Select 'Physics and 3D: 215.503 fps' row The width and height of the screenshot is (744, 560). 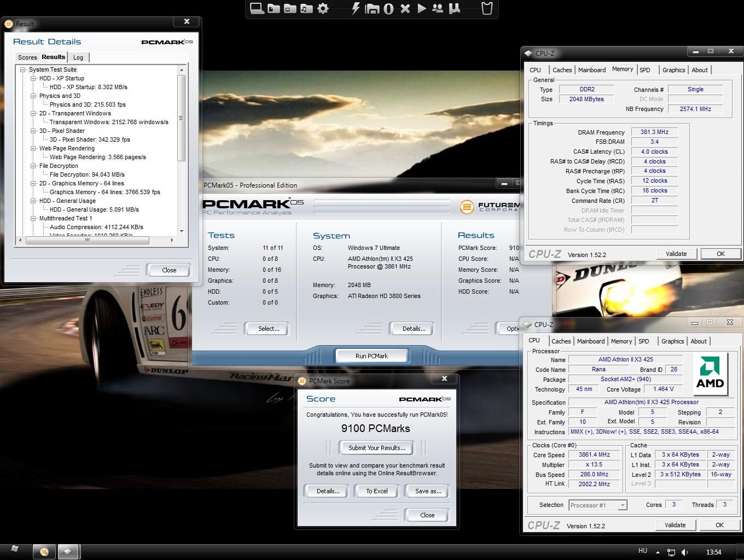tap(88, 104)
